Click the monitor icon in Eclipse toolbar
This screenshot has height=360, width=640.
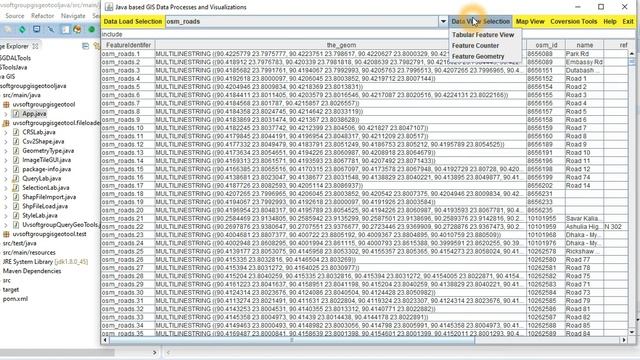(x=36, y=29)
